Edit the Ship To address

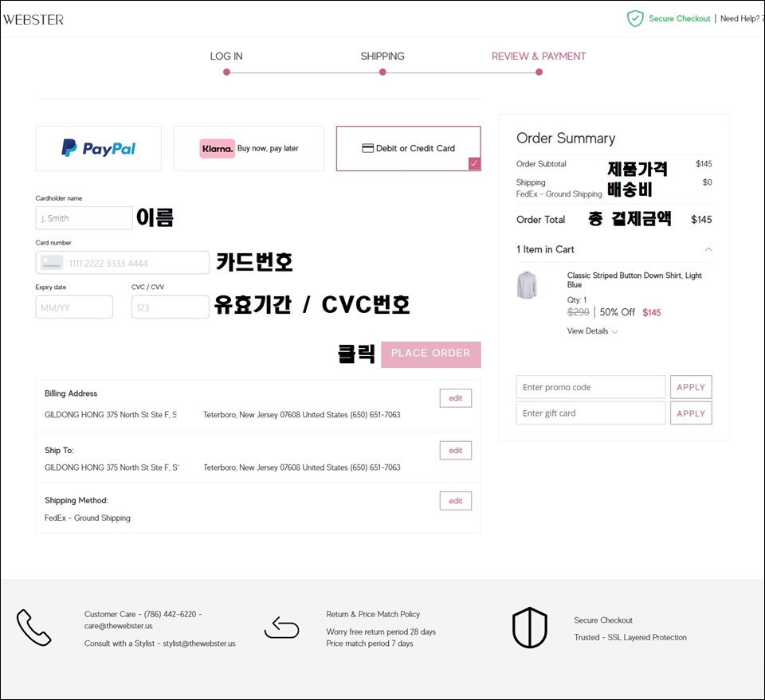tap(456, 451)
